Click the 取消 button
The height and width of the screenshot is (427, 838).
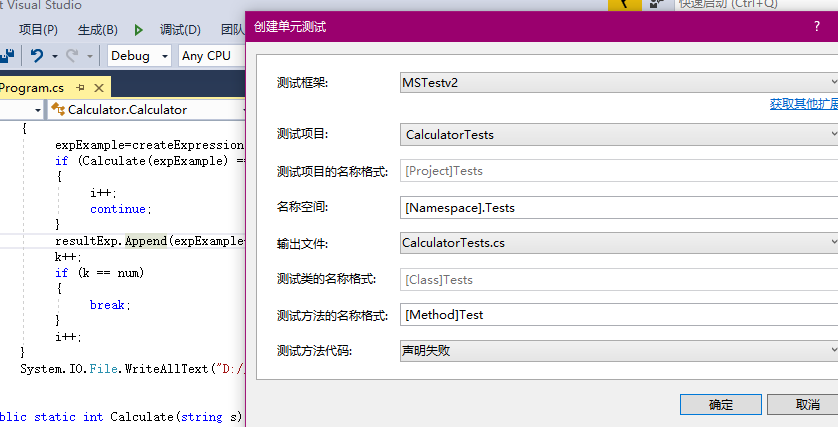tap(808, 404)
